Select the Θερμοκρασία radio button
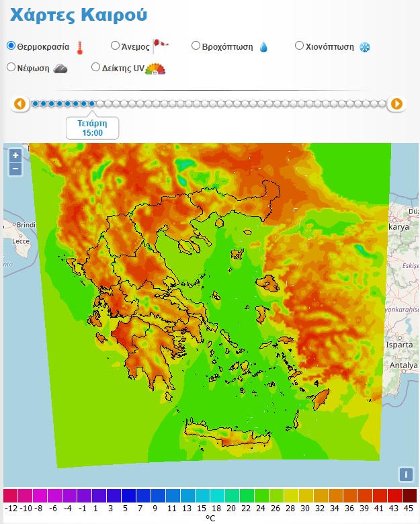 point(11,46)
